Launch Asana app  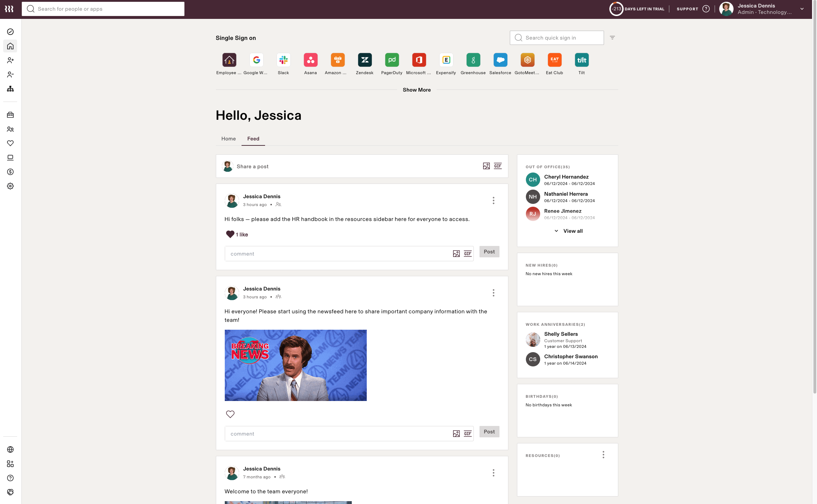310,60
